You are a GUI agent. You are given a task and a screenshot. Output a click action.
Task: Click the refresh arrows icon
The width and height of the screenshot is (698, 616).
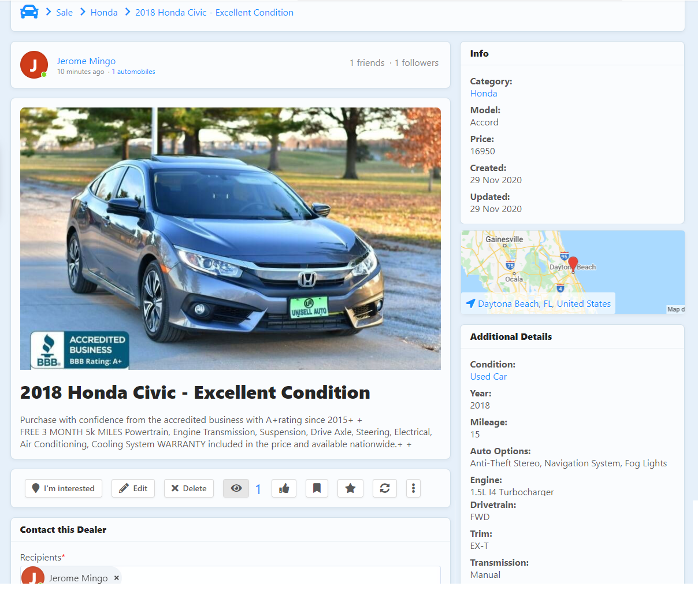point(385,488)
